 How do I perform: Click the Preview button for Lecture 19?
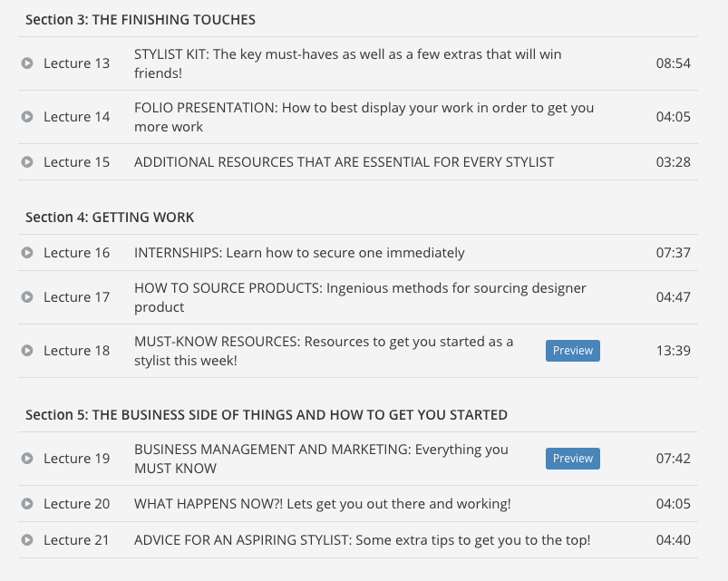[572, 459]
